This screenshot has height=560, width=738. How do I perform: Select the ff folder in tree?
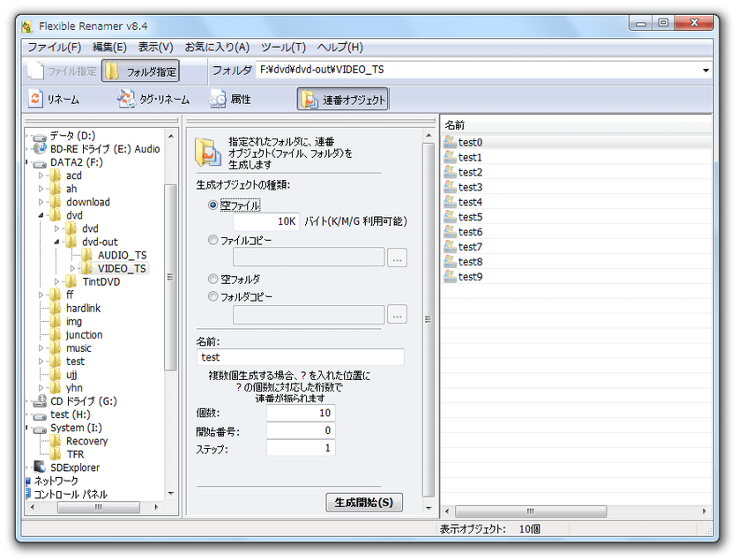(70, 295)
